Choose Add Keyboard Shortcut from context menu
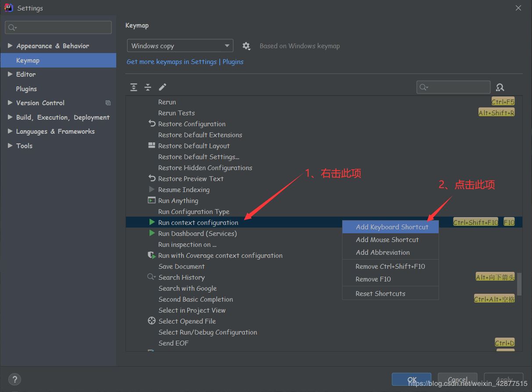Image resolution: width=532 pixels, height=392 pixels. coord(392,227)
